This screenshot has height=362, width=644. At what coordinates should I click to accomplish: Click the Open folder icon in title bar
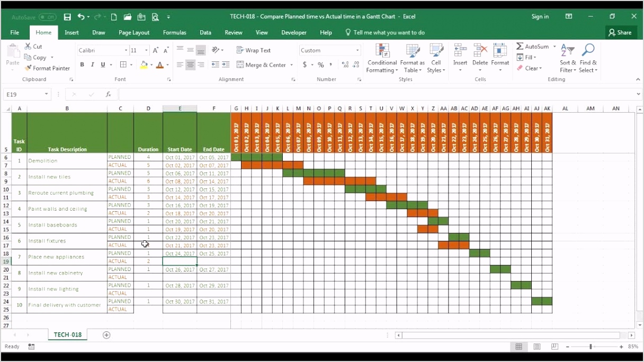coord(128,17)
